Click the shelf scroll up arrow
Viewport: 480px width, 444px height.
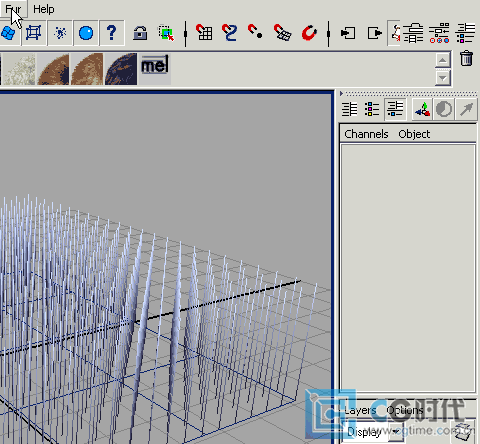(x=443, y=60)
